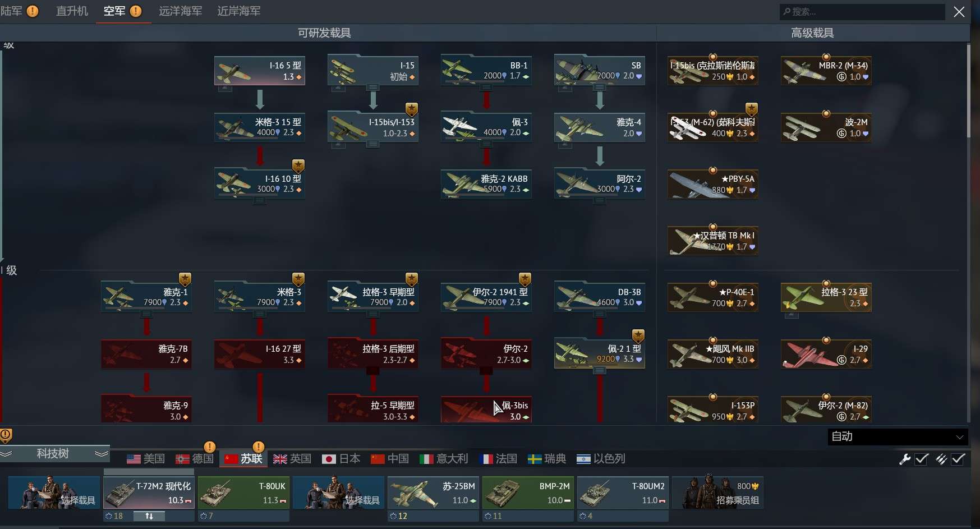Select the 德国 nation flag
Image resolution: width=980 pixels, height=529 pixels.
(x=195, y=459)
